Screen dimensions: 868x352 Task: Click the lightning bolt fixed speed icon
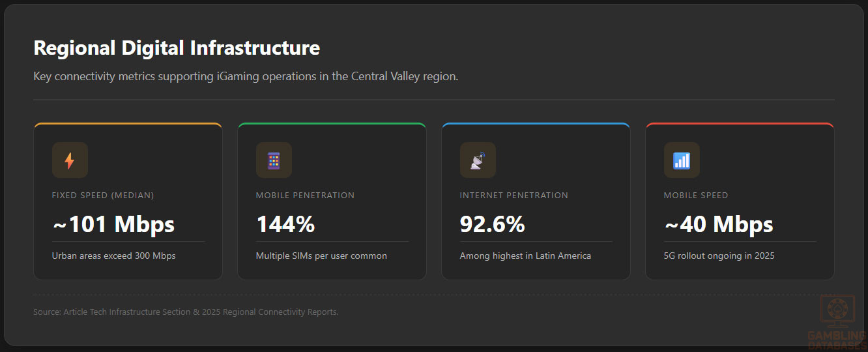pos(70,160)
